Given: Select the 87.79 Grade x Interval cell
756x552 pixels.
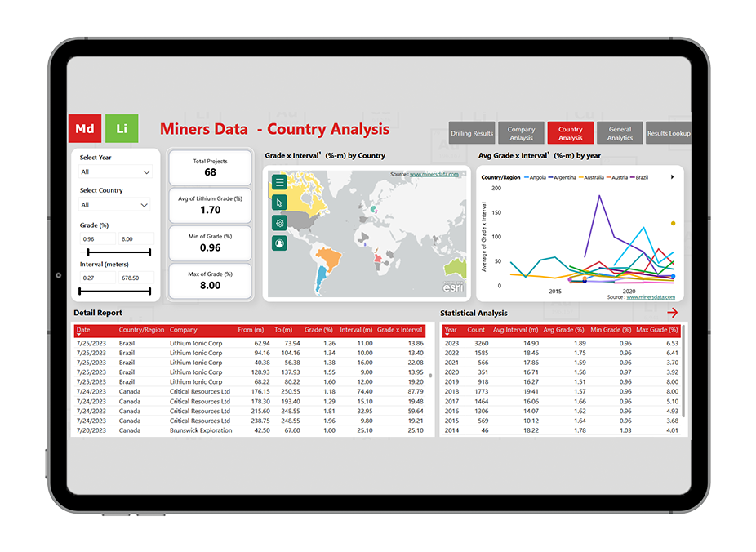Looking at the screenshot, I should (x=416, y=391).
